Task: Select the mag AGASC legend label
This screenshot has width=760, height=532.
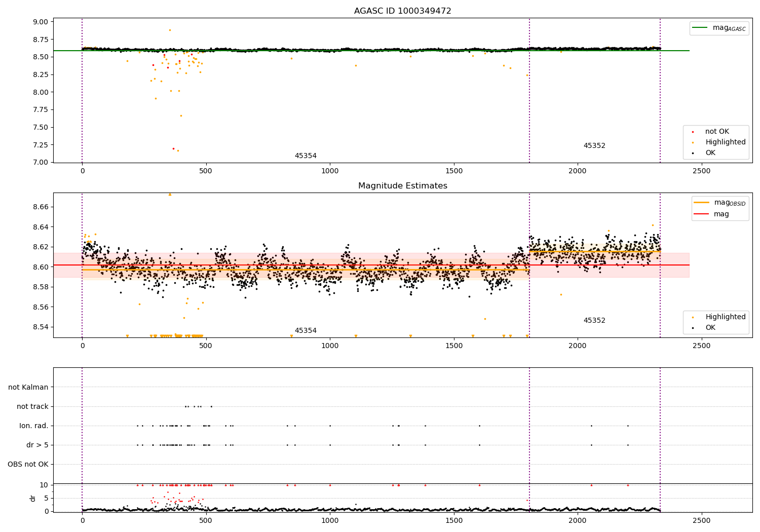Action: pyautogui.click(x=729, y=28)
